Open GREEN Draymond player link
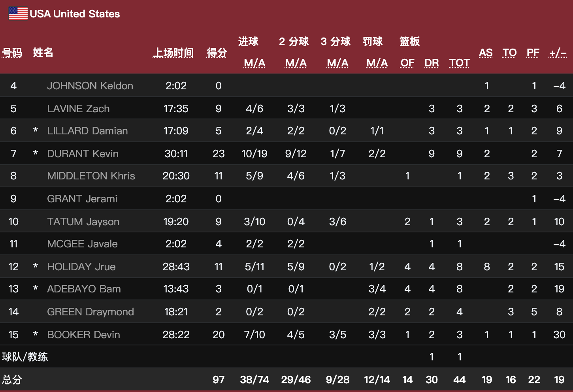573x392 pixels. (x=90, y=312)
